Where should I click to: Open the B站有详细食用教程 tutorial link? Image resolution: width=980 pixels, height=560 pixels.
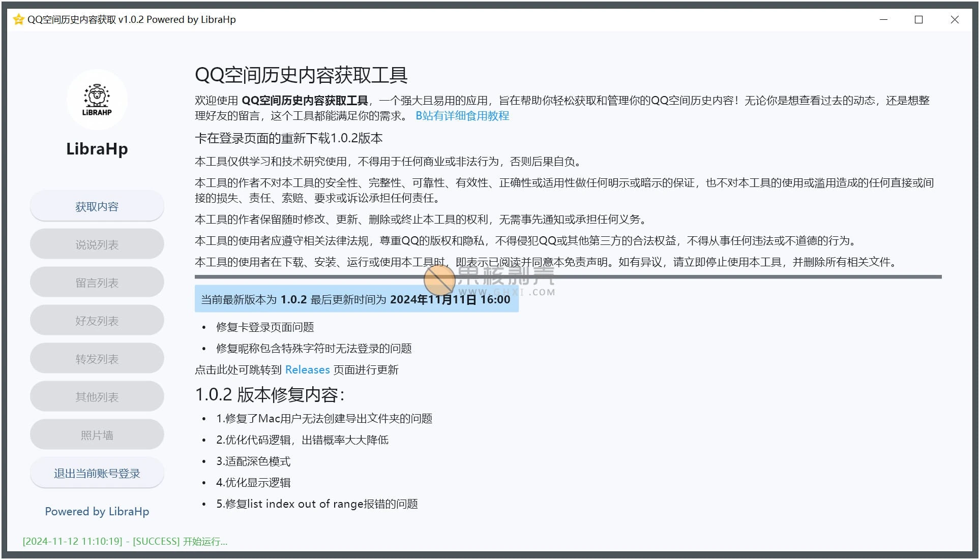[x=462, y=116]
